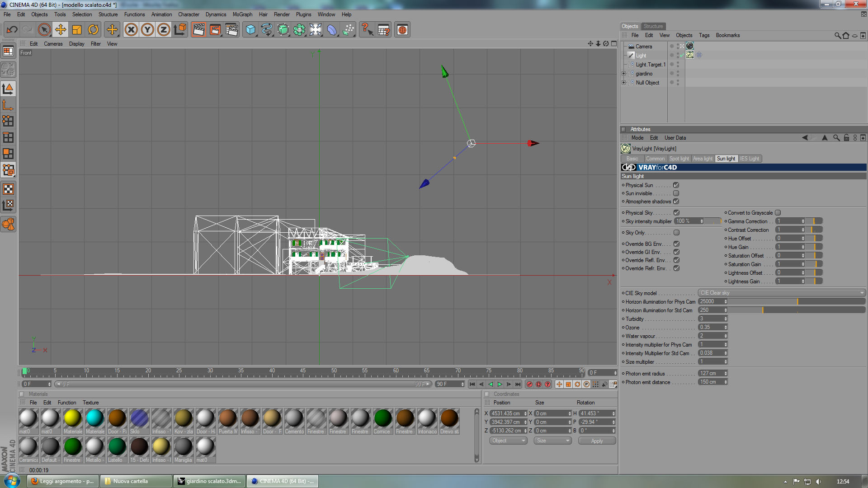868x488 pixels.
Task: Expand the giardino object tree
Action: point(624,74)
